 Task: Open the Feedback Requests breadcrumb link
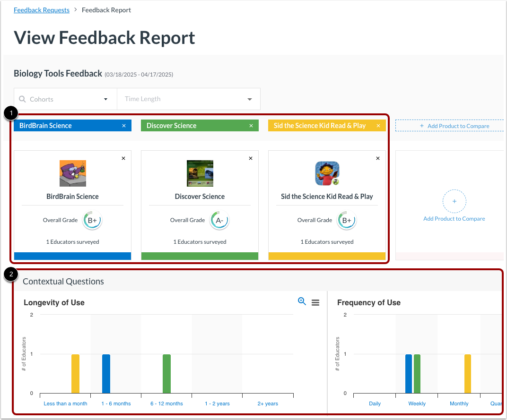pos(42,10)
